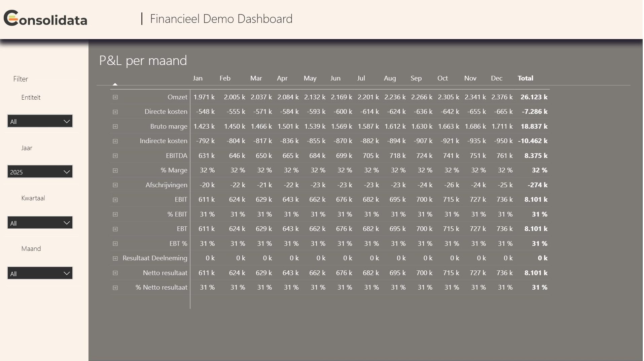644x361 pixels.
Task: Click EBITDA July value 705 k
Action: (371, 156)
